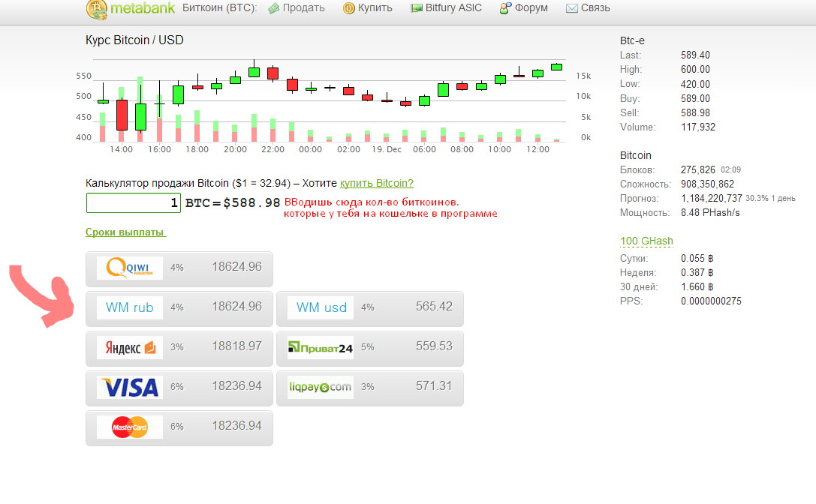Image resolution: width=816 pixels, height=504 pixels.
Task: Click the Прогноз value 1,184,220,737
Action: point(712,199)
